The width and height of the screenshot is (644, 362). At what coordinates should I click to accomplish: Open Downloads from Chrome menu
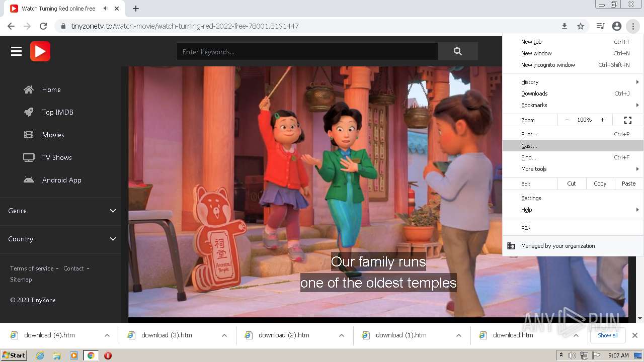(573, 94)
